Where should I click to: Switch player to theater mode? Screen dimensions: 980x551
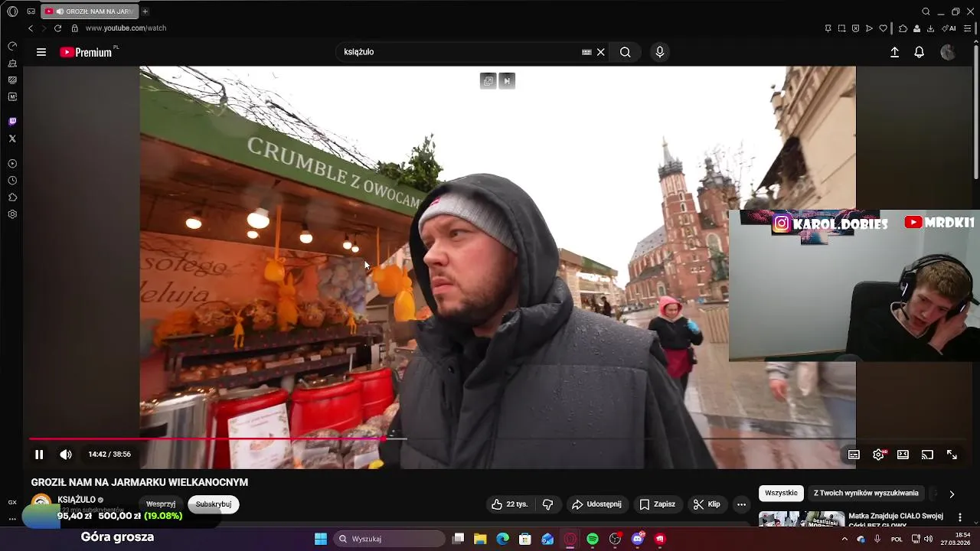(x=903, y=455)
